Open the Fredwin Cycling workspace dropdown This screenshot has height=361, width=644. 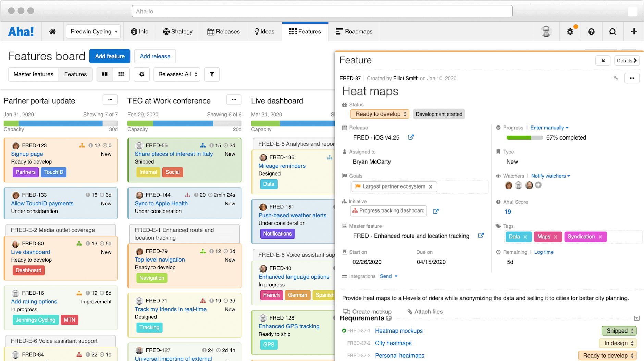[94, 32]
